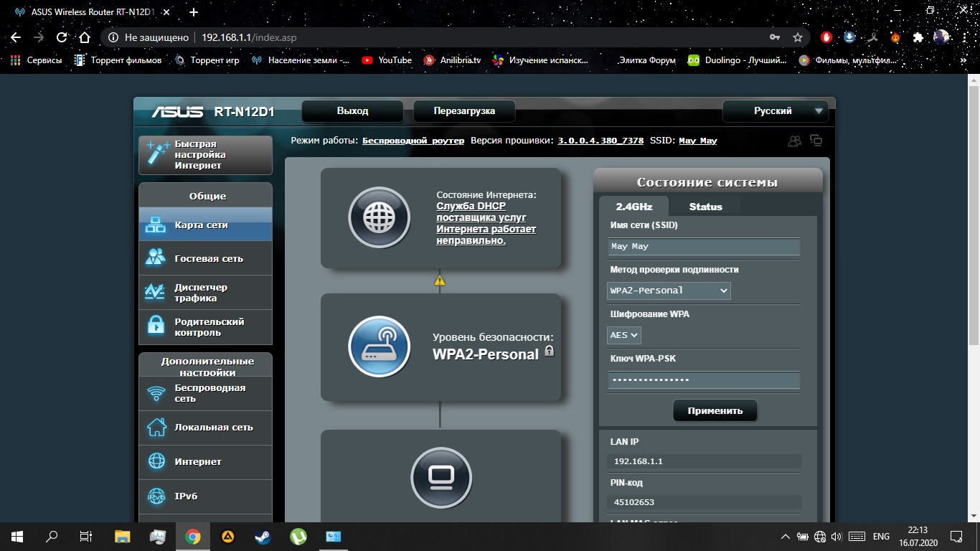This screenshot has width=980, height=551.
Task: Open the Русский language dropdown
Action: [775, 111]
